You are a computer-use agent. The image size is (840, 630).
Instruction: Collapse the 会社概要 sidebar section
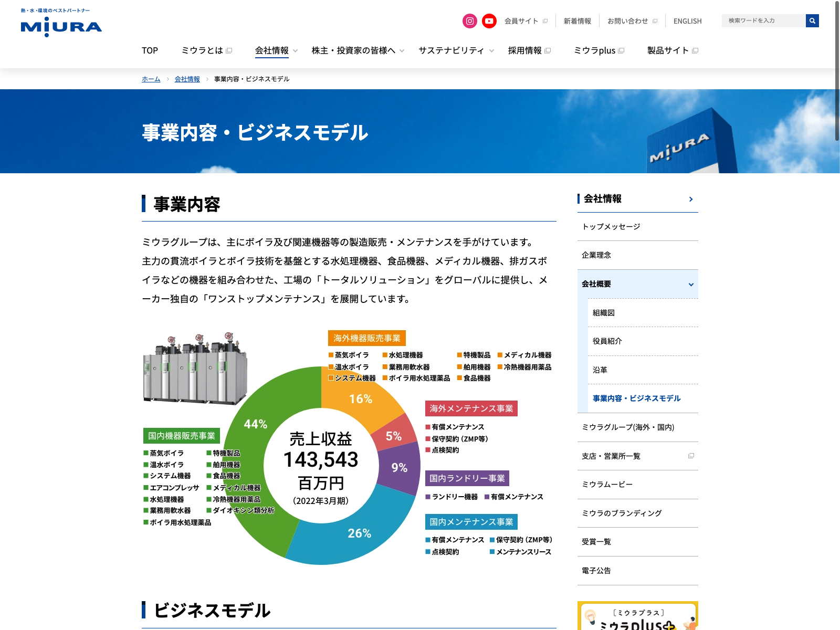point(691,284)
